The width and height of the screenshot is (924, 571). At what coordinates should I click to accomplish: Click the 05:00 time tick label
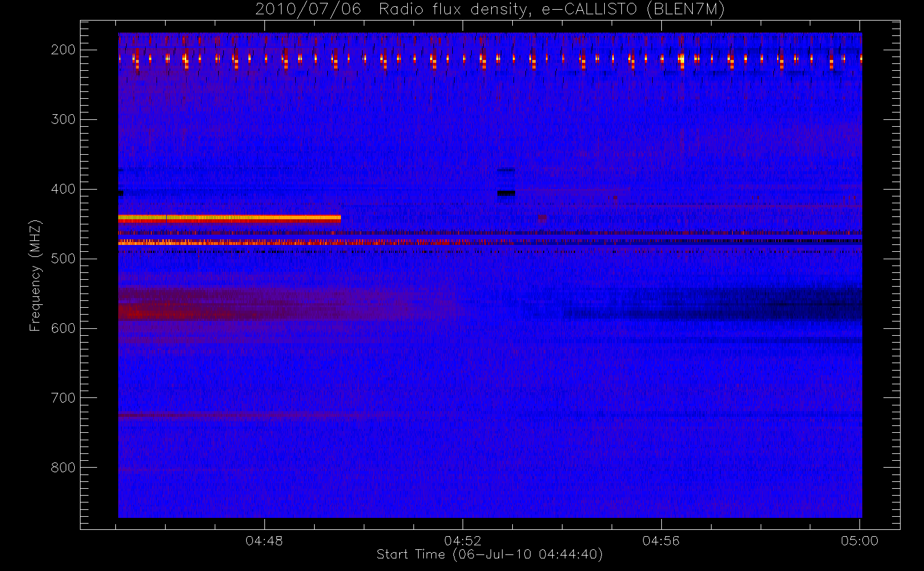pos(859,541)
